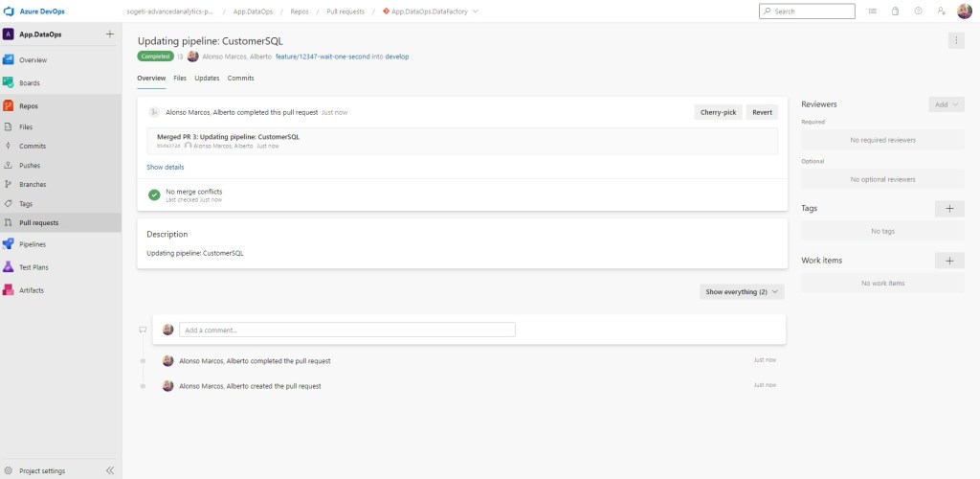Screen dimensions: 980x479
Task: Switch to the Commits tab
Action: coord(240,78)
